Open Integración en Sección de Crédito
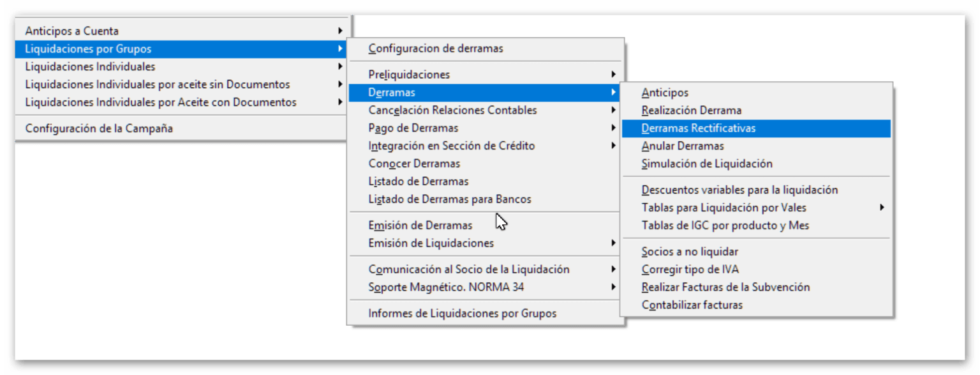The width and height of the screenshot is (980, 375). pos(451,146)
